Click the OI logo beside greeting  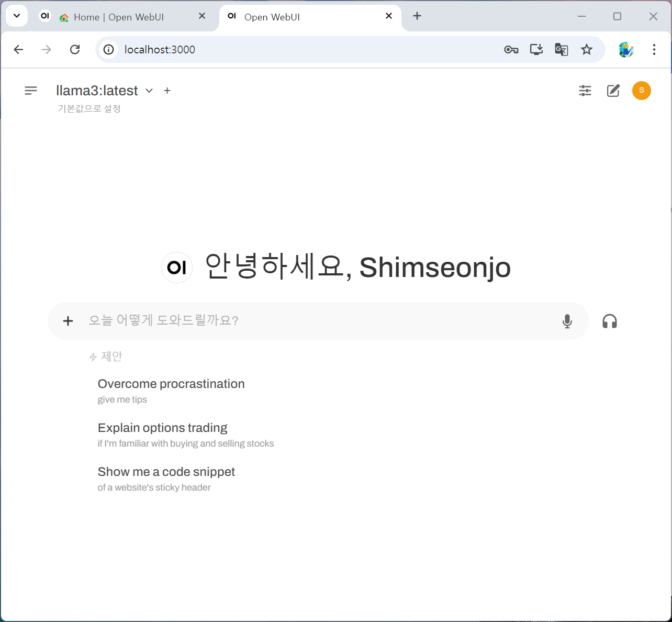[177, 268]
